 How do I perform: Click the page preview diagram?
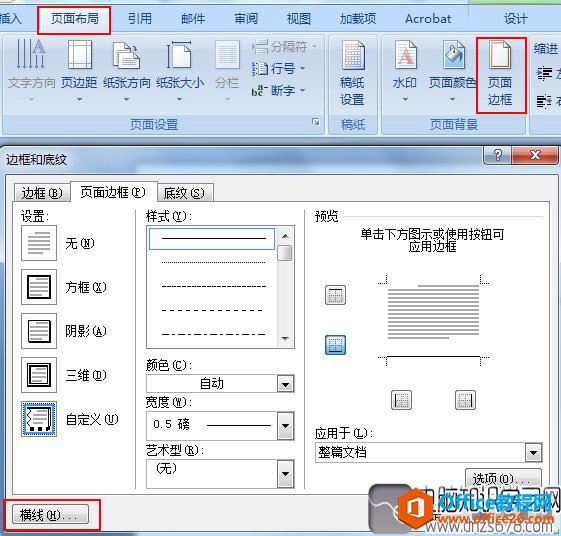433,320
